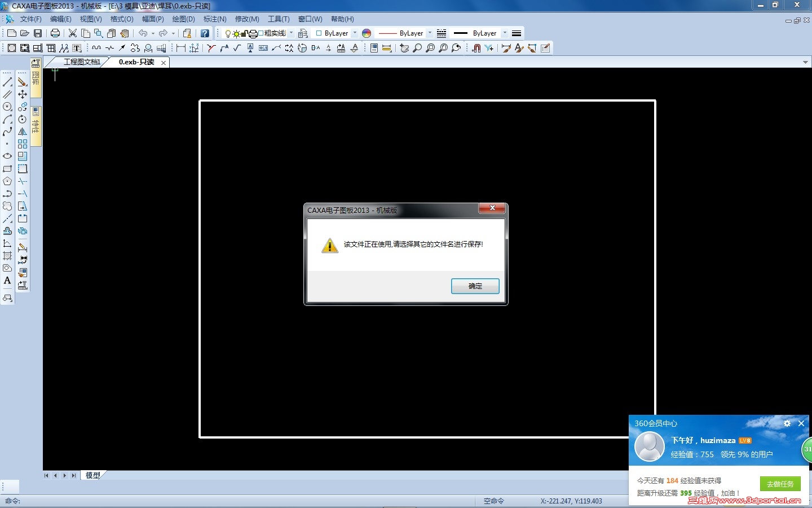Confirm the warning with 确定 button
This screenshot has width=812, height=508.
coord(475,286)
